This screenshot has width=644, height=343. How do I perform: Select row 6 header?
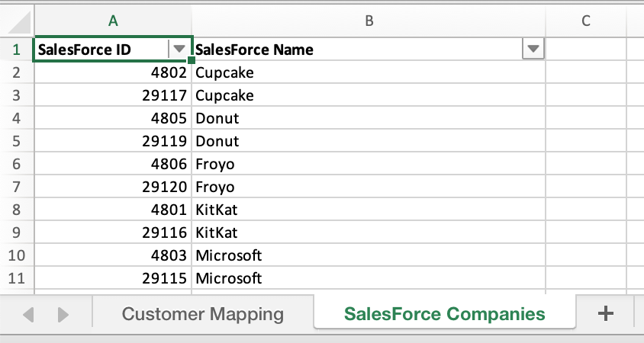coord(17,164)
